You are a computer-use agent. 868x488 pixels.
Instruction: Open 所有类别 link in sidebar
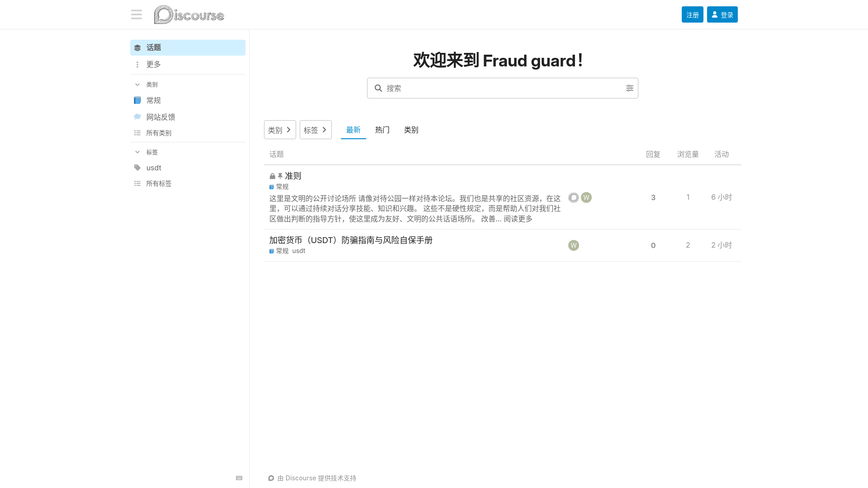point(188,133)
